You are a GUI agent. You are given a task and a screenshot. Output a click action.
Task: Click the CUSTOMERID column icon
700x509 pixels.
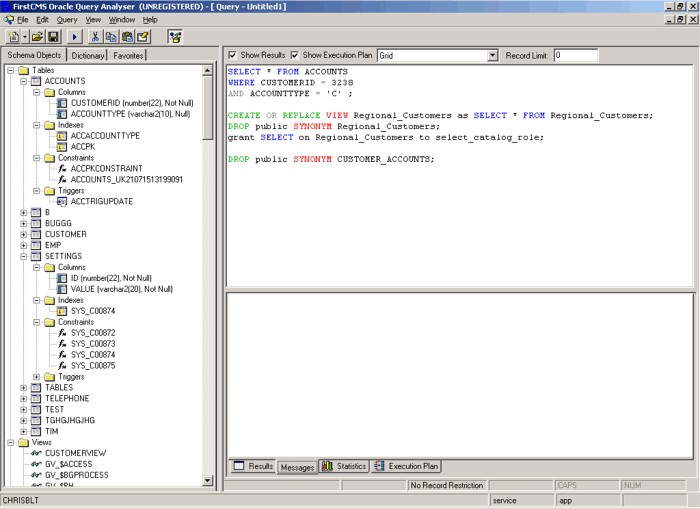click(62, 103)
